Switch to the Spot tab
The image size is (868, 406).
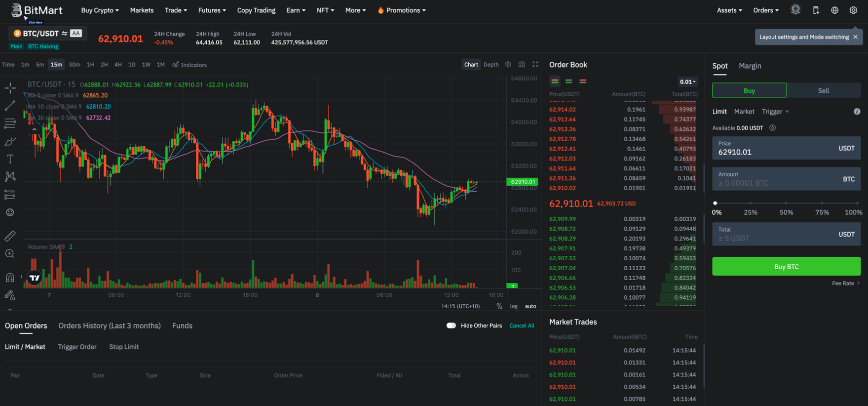click(x=719, y=66)
